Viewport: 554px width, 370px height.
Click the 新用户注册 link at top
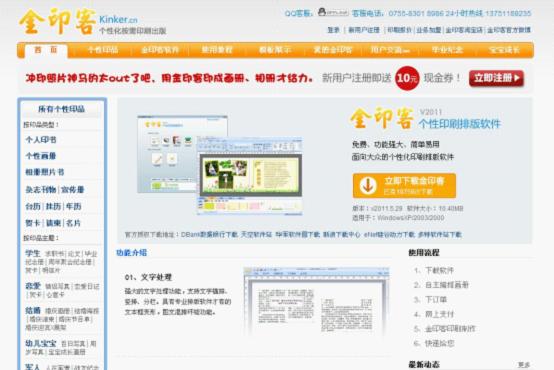(x=364, y=30)
